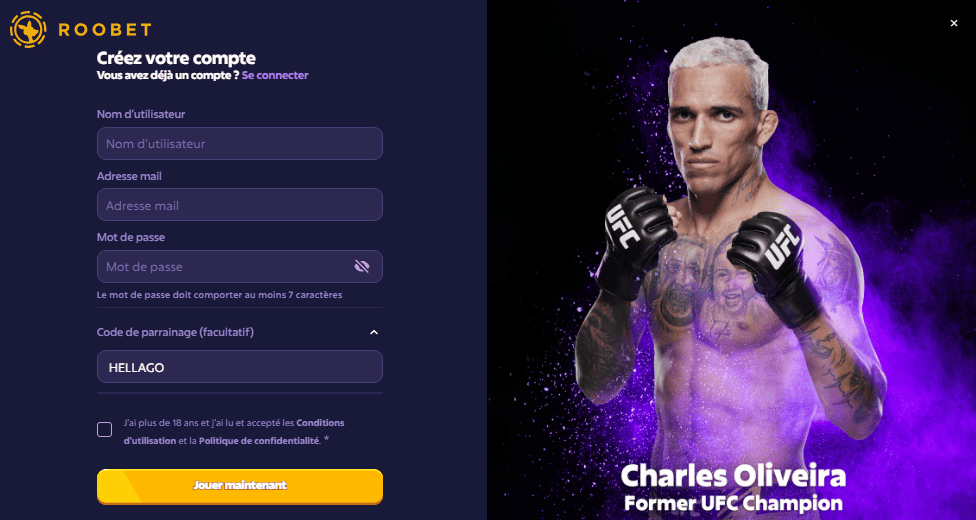Click the 'Charles Oliveira' name caption
The width and height of the screenshot is (976, 520).
tap(733, 475)
